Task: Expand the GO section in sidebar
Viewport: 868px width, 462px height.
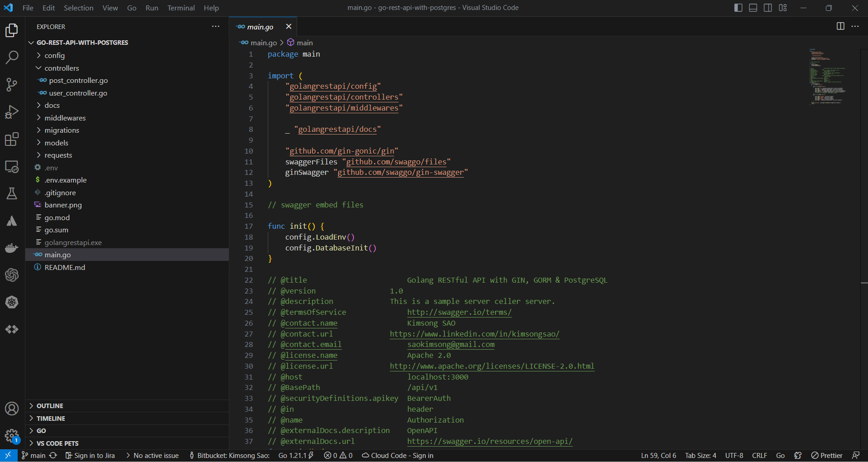Action: [x=127, y=431]
